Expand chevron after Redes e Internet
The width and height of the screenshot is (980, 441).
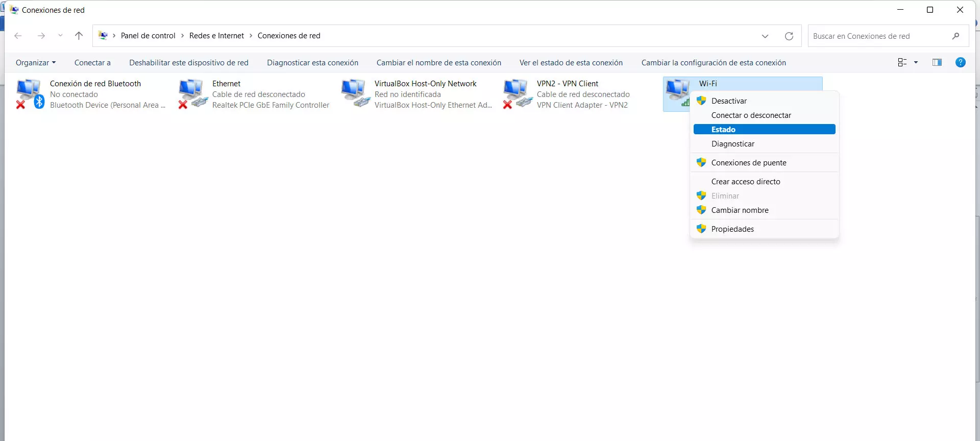tap(251, 36)
